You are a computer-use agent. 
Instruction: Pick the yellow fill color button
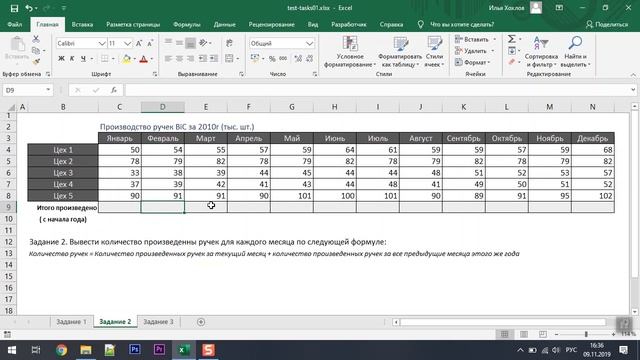tap(126, 59)
